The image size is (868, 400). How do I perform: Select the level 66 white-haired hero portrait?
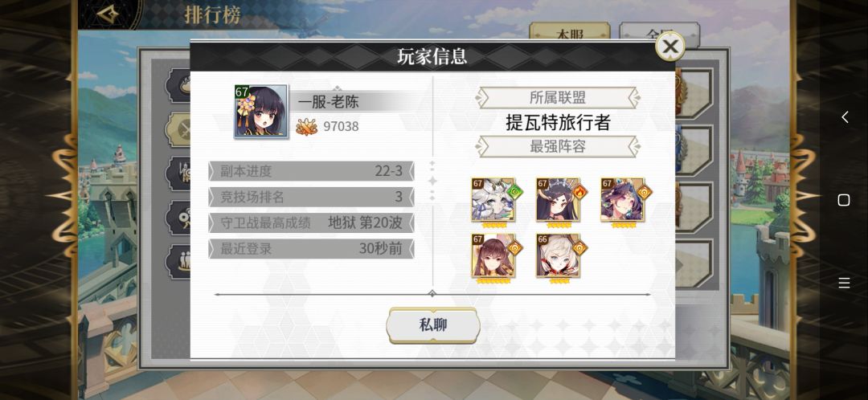[x=558, y=255]
